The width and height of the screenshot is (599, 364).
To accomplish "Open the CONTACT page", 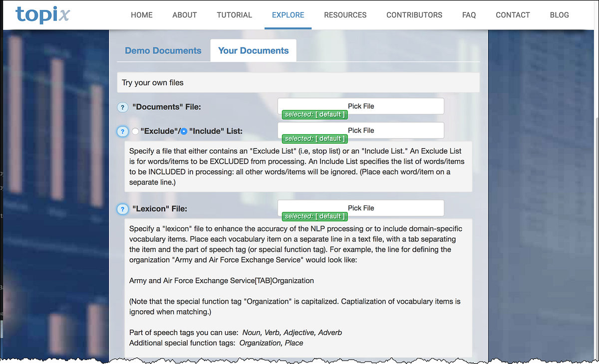I will (513, 15).
